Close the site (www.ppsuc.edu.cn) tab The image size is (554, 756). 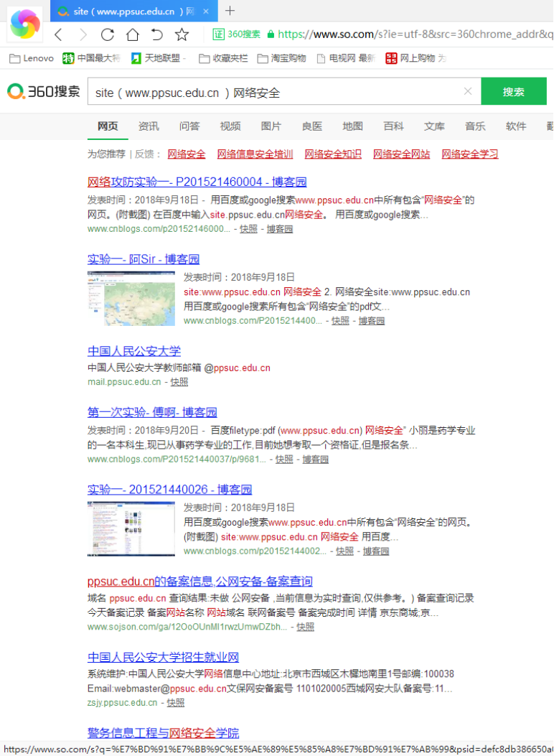206,11
